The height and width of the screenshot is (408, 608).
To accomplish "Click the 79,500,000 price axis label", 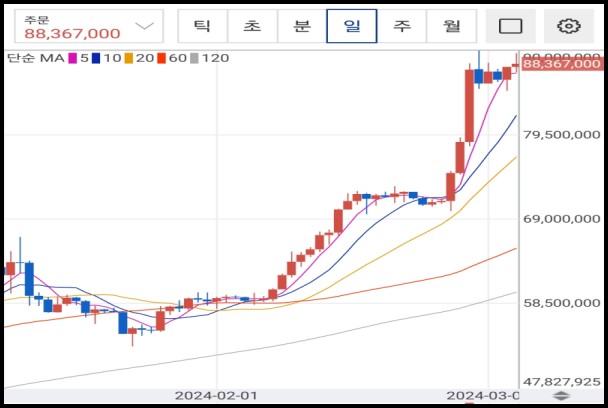I will (562, 135).
